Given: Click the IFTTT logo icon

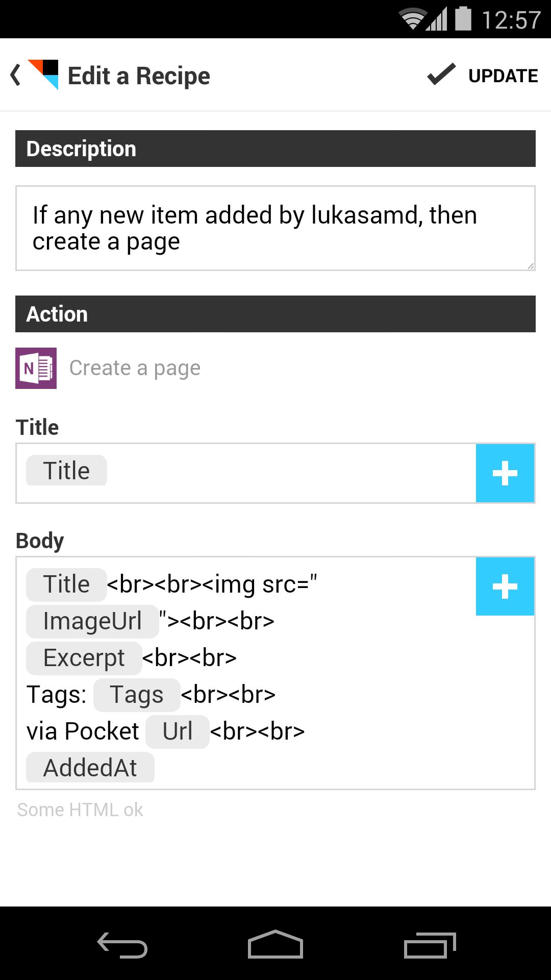Looking at the screenshot, I should pyautogui.click(x=43, y=75).
